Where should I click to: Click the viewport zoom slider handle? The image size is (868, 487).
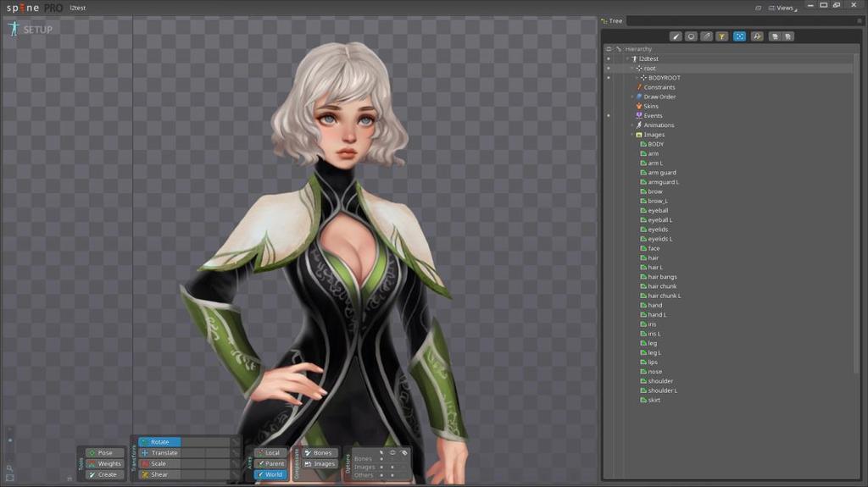[9, 440]
